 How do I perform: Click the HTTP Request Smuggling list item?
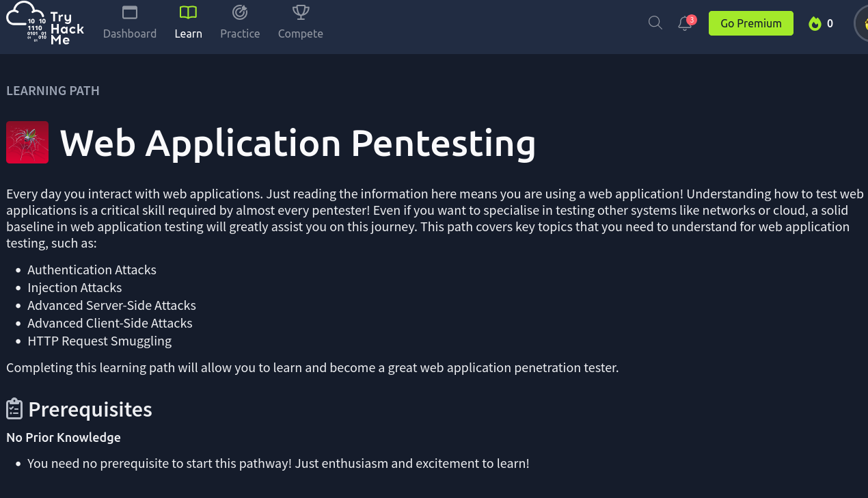pos(99,341)
